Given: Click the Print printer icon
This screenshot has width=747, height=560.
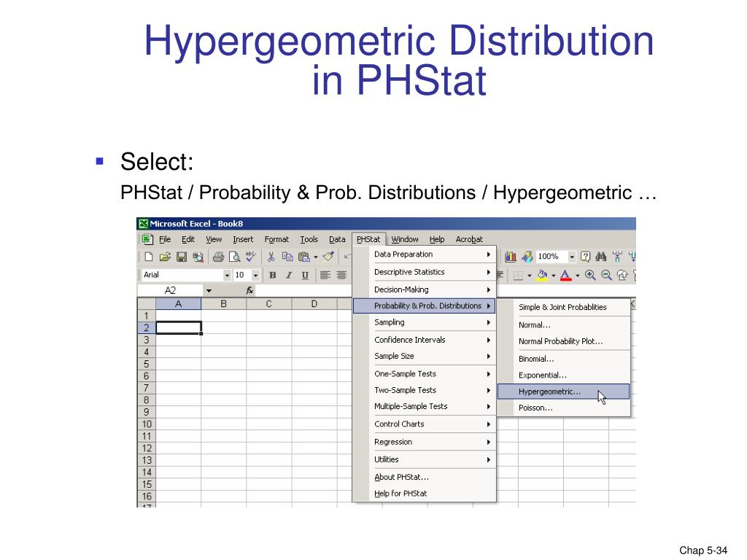Looking at the screenshot, I should pos(218,257).
